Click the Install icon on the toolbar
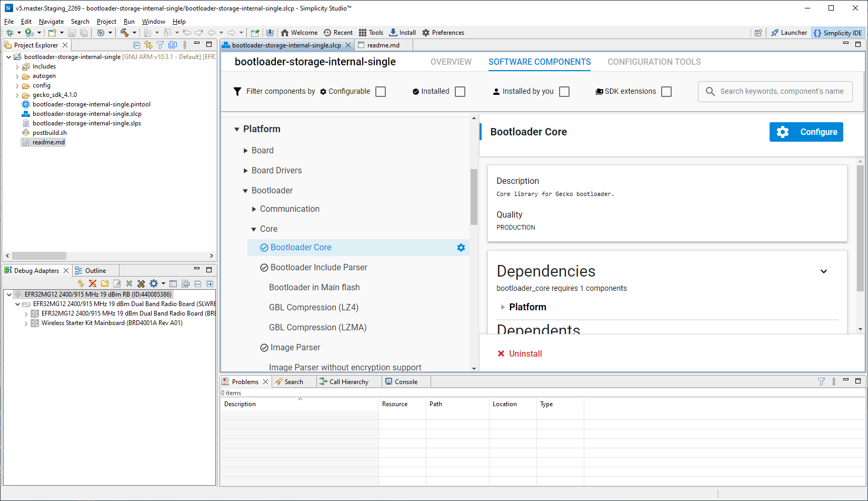The height and width of the screenshot is (501, 868). [394, 32]
